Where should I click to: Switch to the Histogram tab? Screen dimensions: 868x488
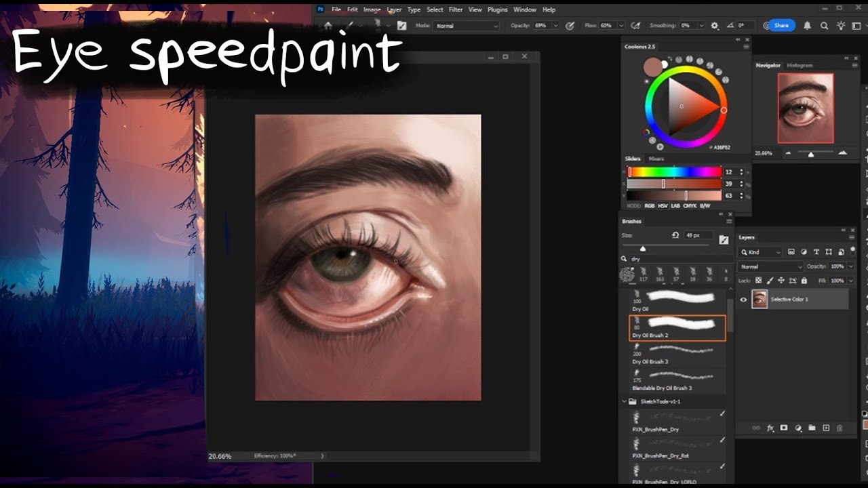(x=800, y=65)
